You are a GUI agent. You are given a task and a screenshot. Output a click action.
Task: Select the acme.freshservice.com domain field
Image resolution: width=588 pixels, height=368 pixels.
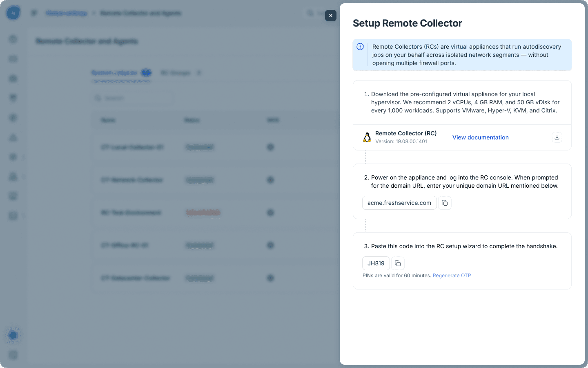[x=399, y=203]
